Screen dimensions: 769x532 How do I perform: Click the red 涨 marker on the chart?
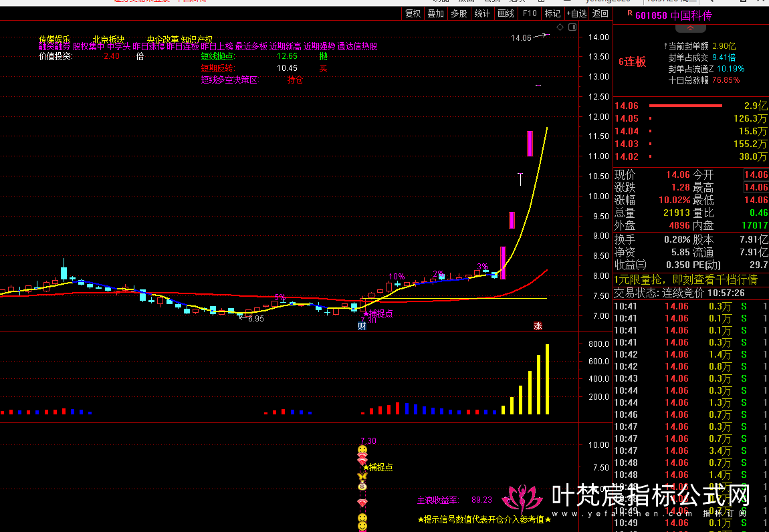pyautogui.click(x=537, y=326)
